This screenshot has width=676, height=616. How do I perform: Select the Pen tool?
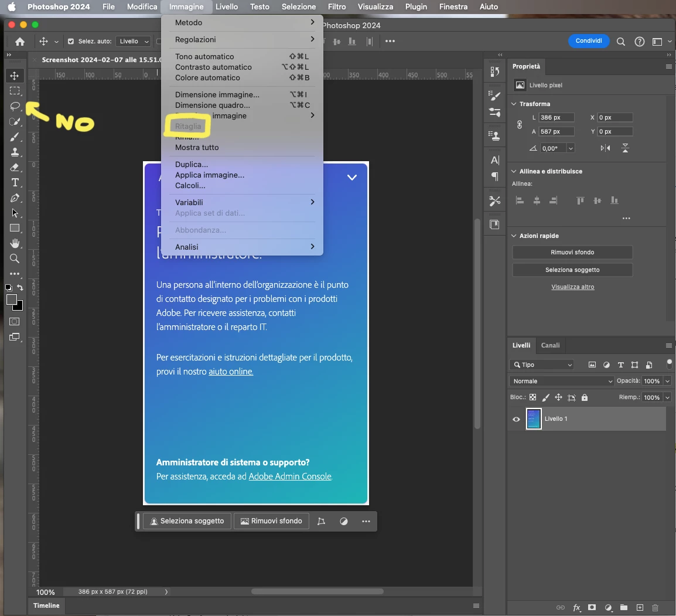click(15, 198)
